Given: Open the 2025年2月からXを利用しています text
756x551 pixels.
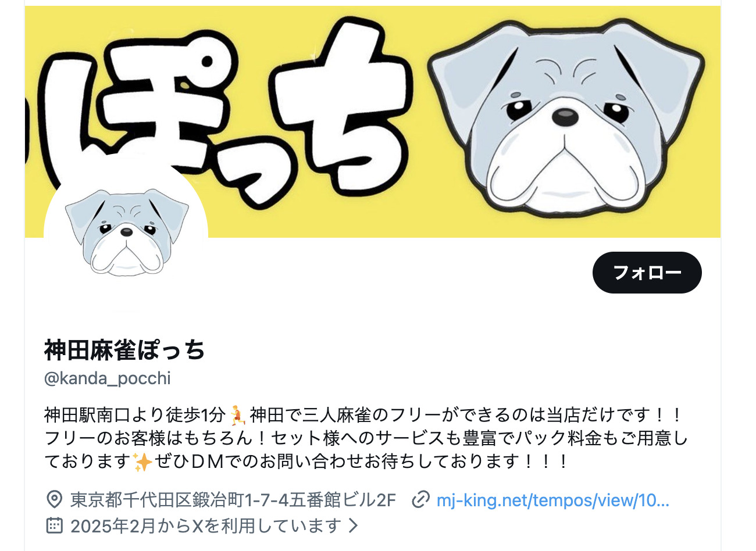Looking at the screenshot, I should point(205,525).
